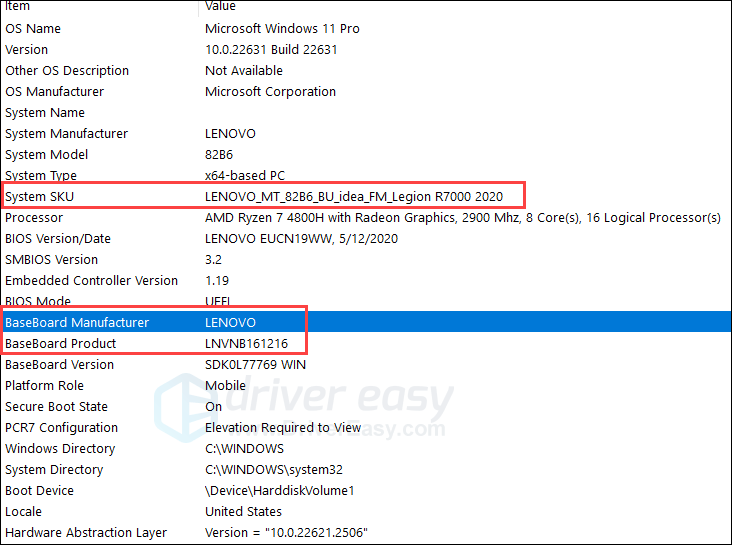This screenshot has height=545, width=732.
Task: Click the Secure Boot value On
Action: (213, 407)
